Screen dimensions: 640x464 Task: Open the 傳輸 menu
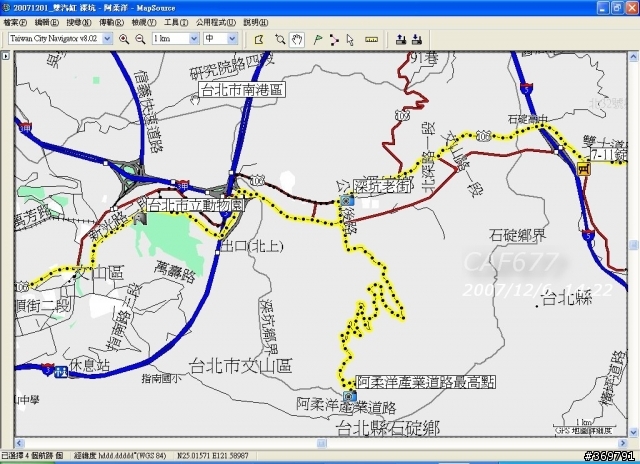coord(111,22)
